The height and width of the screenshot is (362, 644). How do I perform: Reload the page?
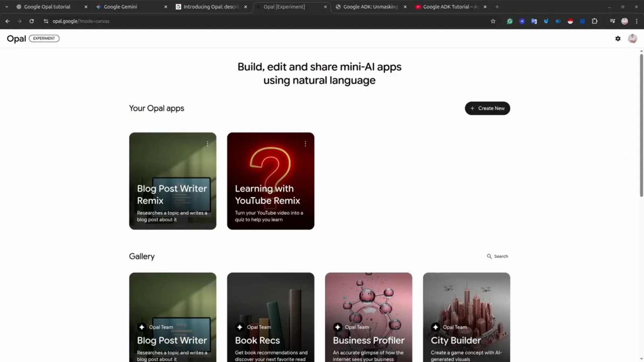tap(31, 21)
